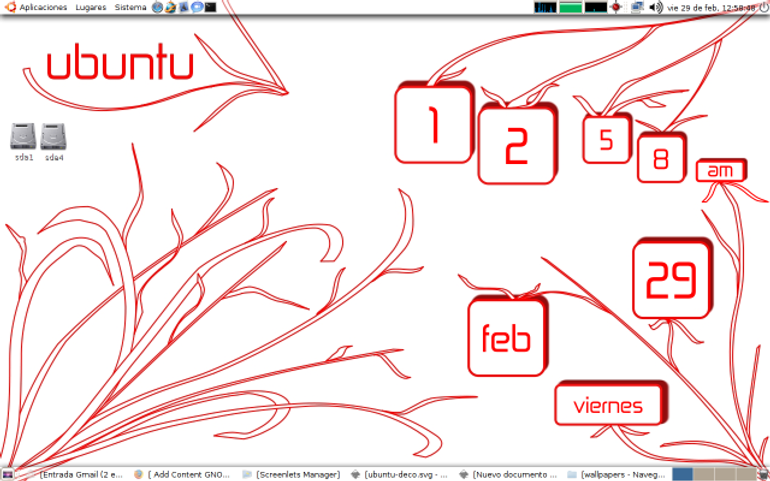The width and height of the screenshot is (770, 481).
Task: Click the viernes weekday screenlet
Action: tap(610, 404)
